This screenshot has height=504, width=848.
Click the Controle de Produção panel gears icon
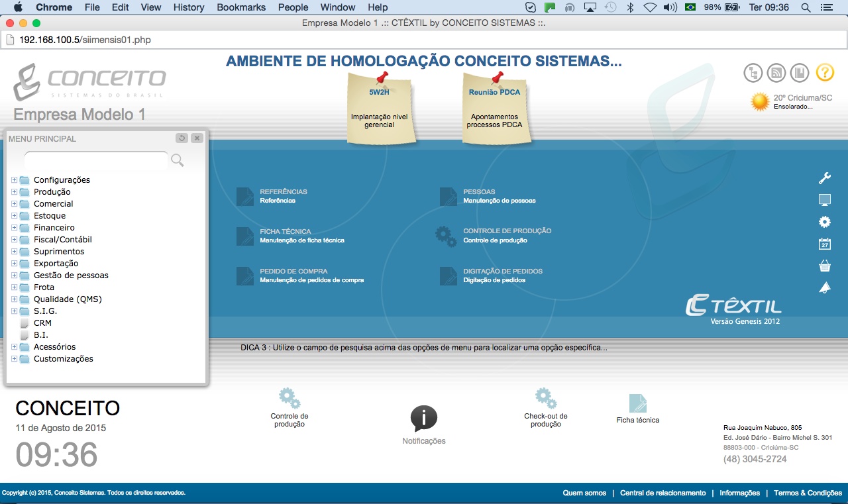point(446,236)
